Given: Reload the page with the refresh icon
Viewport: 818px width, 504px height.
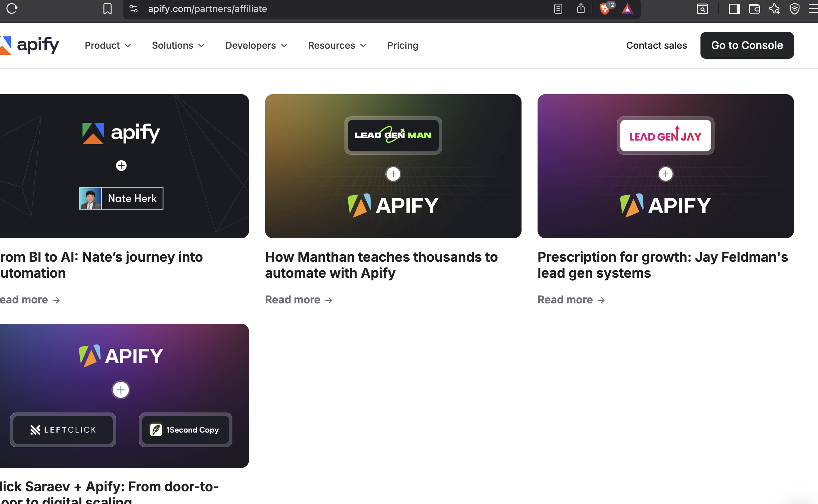Looking at the screenshot, I should click(x=12, y=9).
